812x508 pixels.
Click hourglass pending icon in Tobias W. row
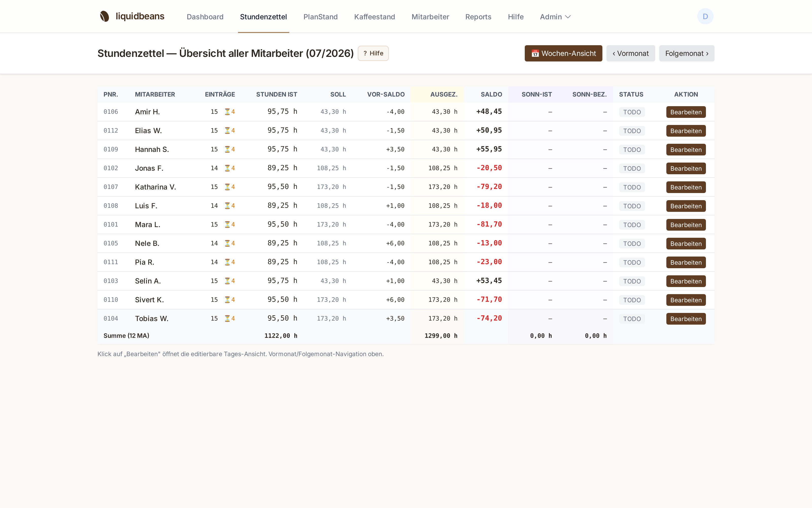coord(227,319)
